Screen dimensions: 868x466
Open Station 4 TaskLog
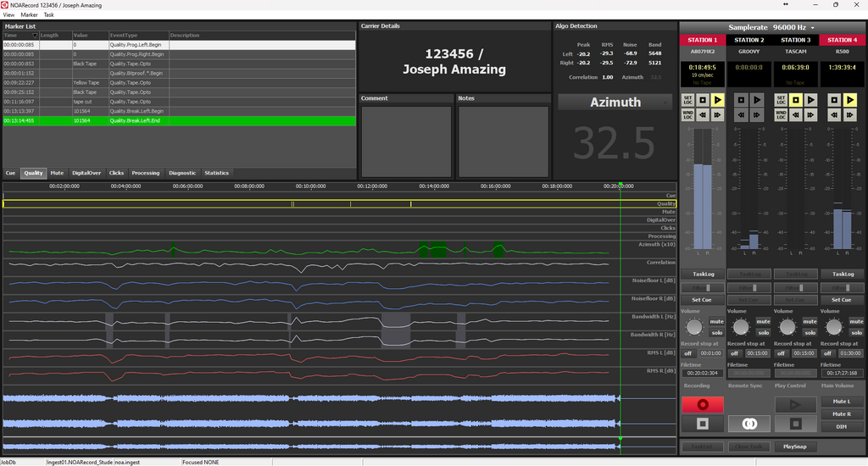coord(842,274)
